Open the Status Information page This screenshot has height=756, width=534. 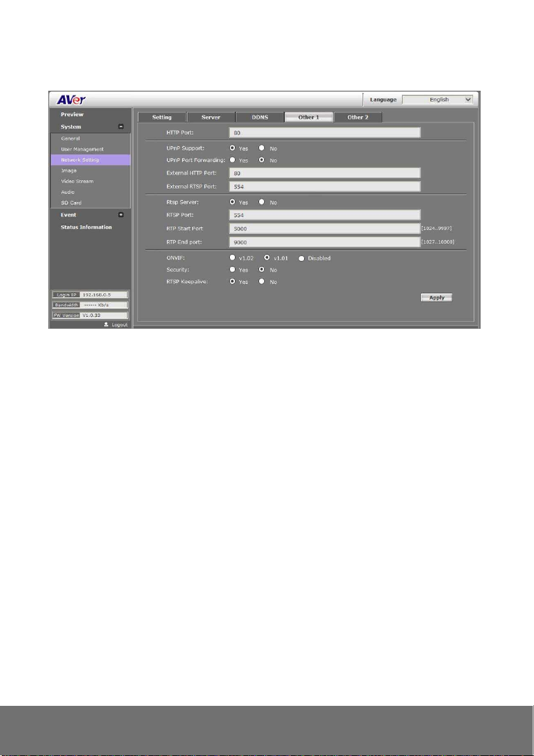[x=86, y=227]
